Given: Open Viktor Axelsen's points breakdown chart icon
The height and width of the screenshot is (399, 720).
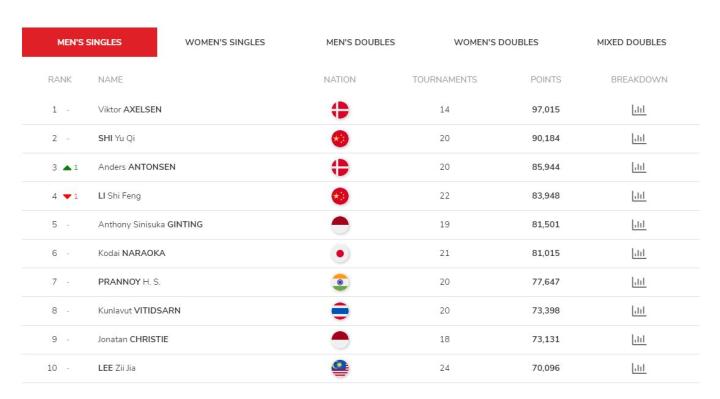Looking at the screenshot, I should click(x=639, y=110).
